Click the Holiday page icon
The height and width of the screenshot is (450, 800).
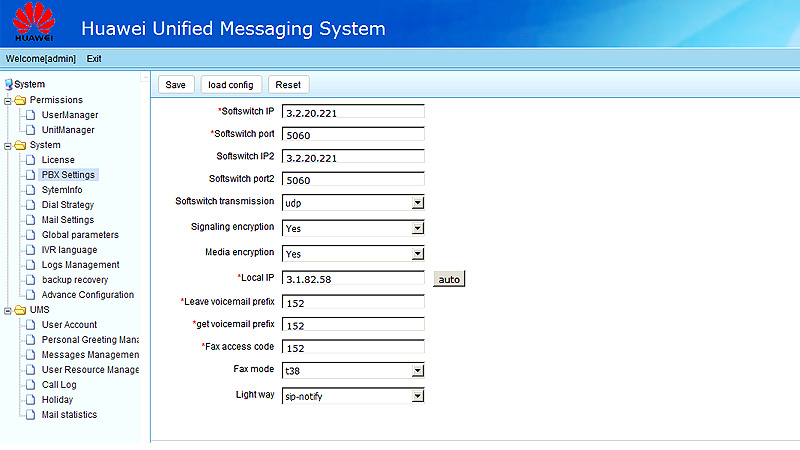pos(31,400)
